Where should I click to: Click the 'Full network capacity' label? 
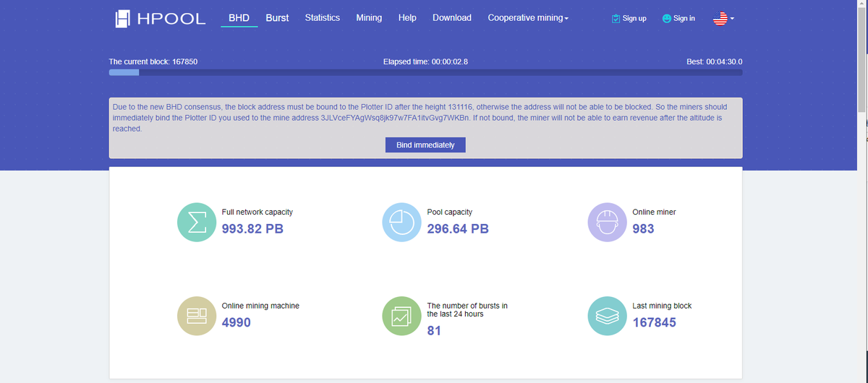click(257, 212)
